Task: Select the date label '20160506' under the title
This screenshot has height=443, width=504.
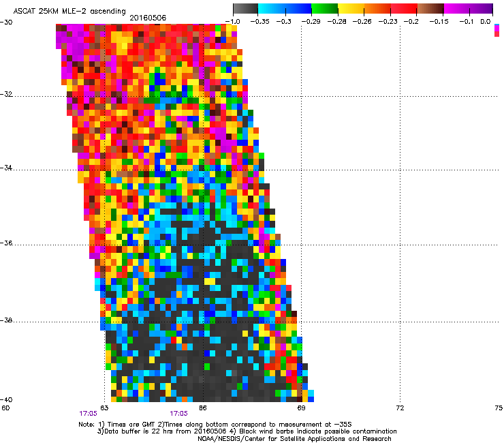Action: coord(148,18)
